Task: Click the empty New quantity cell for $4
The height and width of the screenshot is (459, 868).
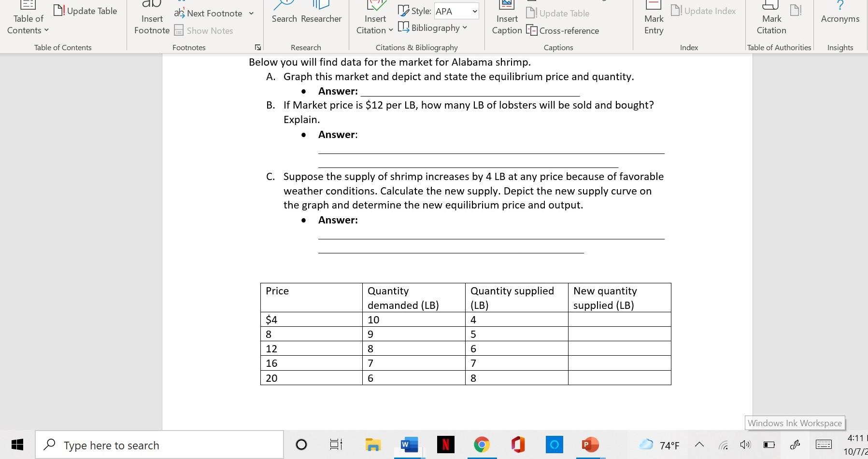Action: click(x=619, y=320)
